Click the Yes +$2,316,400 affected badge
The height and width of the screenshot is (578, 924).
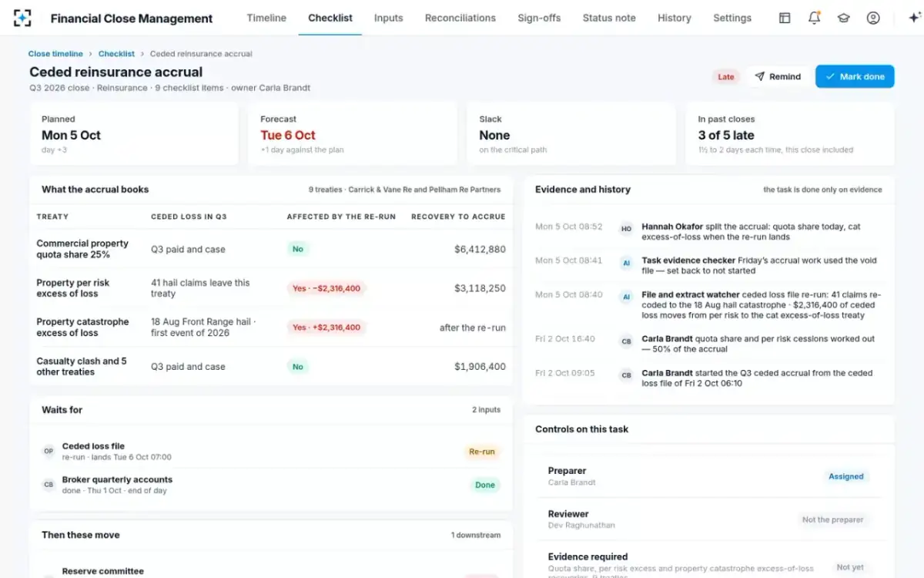(326, 328)
